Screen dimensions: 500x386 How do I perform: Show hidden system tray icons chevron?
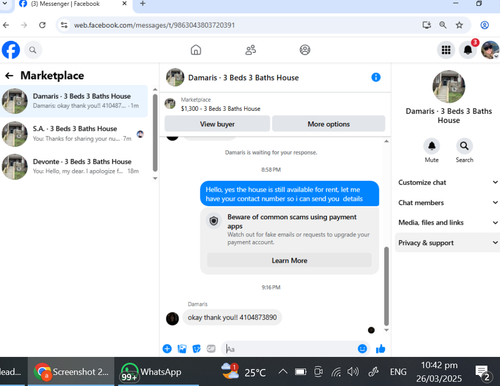click(283, 371)
